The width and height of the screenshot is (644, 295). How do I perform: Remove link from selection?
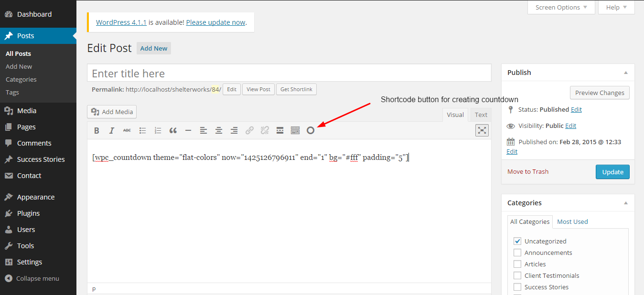pyautogui.click(x=265, y=130)
